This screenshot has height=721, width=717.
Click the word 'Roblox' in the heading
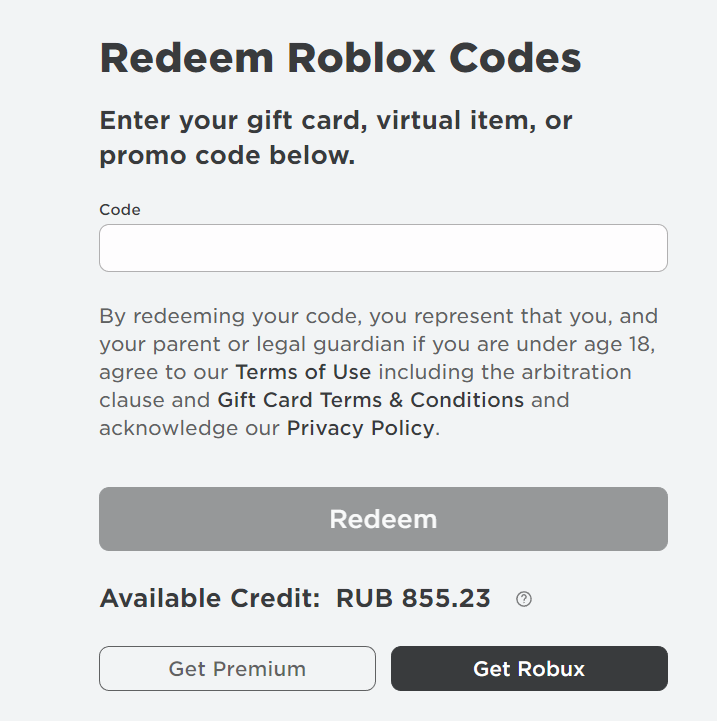coord(364,58)
